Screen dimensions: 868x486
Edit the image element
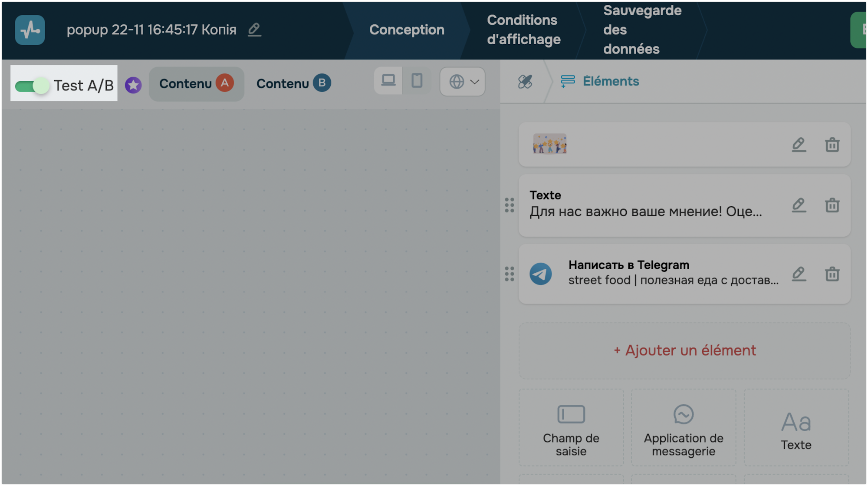(799, 145)
